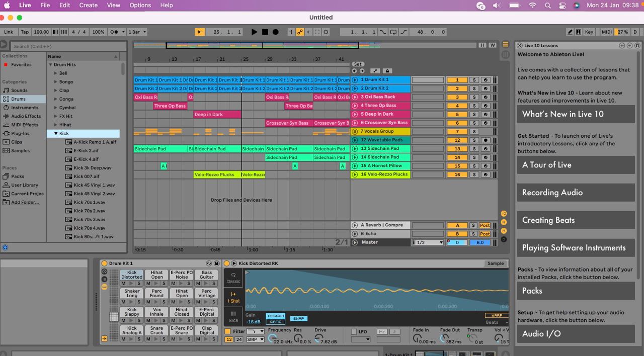Switch on Key map mode

pyautogui.click(x=589, y=32)
